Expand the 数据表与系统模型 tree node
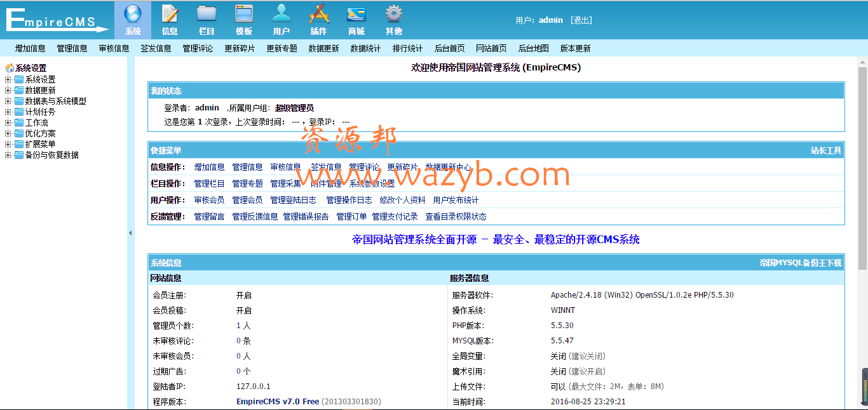This screenshot has width=868, height=410. click(8, 101)
